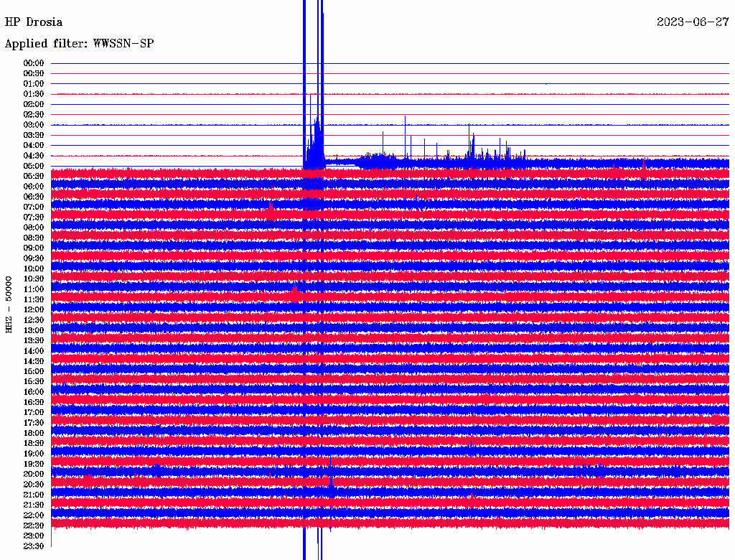Image resolution: width=735 pixels, height=560 pixels.
Task: Select the 11:30 time label
Action: 34,299
